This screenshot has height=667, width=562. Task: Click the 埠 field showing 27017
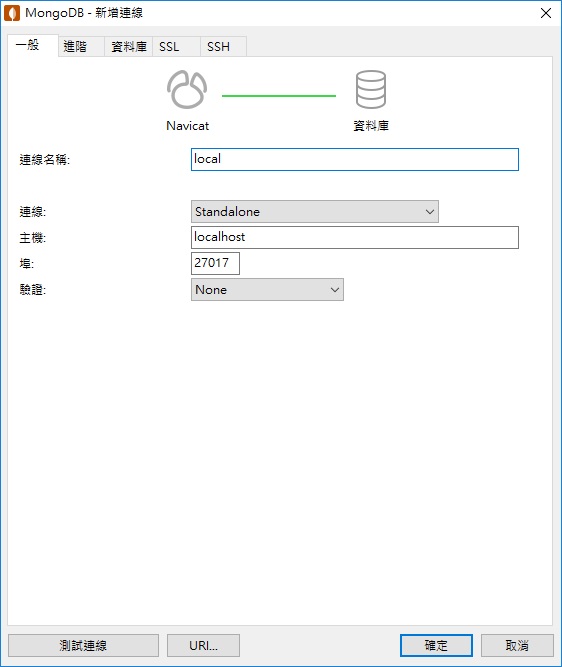215,263
